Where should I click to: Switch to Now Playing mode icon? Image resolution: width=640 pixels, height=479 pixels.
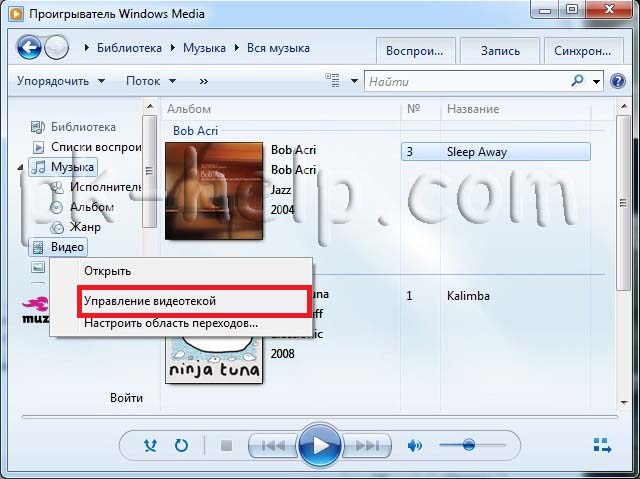pyautogui.click(x=602, y=445)
